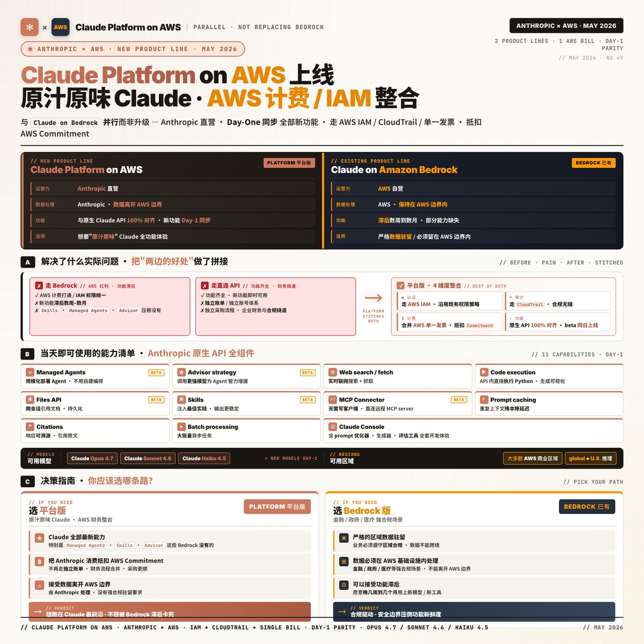Click the clock icon beside 可以接受功能滞后
Viewport: 644px width, 644px height.
344,586
